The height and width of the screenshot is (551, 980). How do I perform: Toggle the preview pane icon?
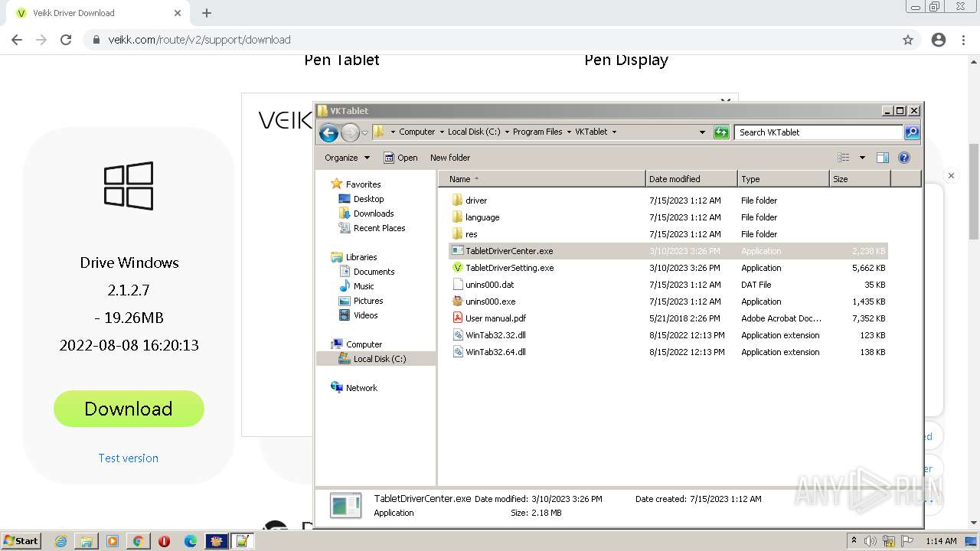coord(883,158)
